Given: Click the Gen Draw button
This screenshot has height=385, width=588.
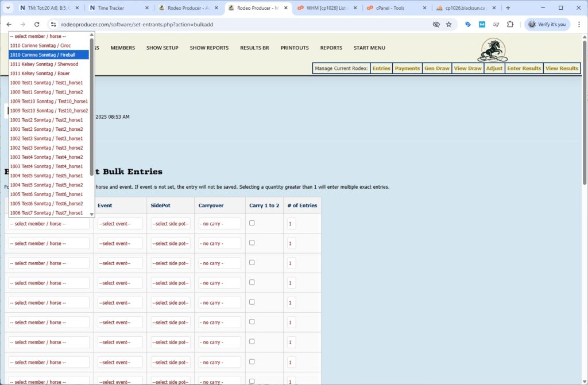Looking at the screenshot, I should [436, 68].
